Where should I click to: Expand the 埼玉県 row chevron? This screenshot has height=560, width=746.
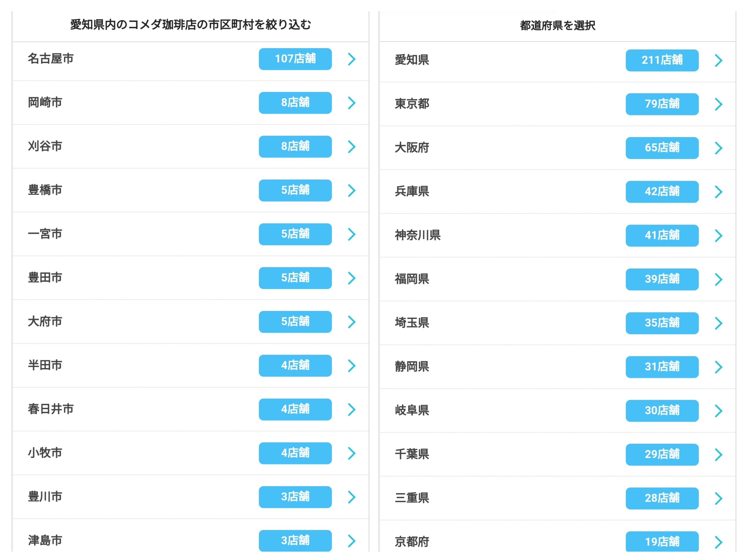point(718,323)
